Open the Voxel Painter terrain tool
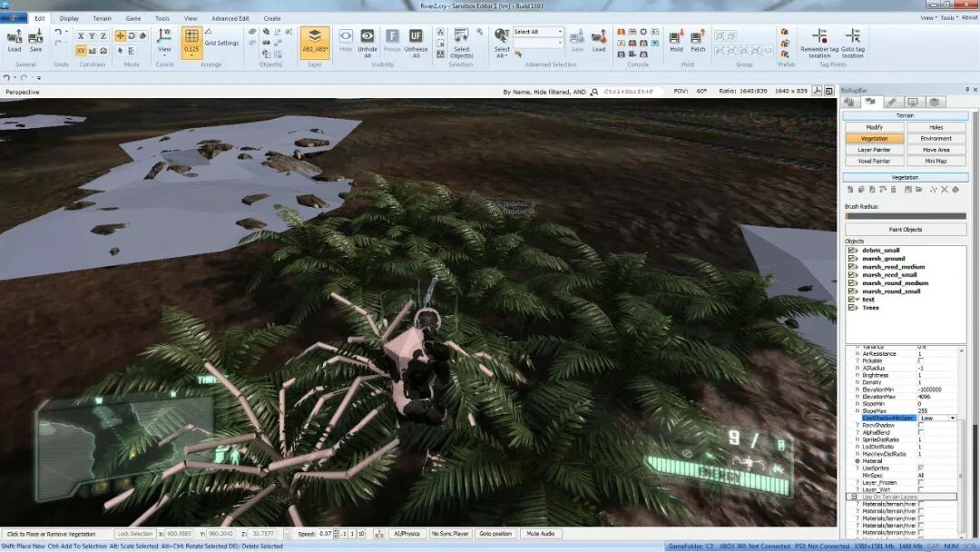Screen dimensions: 980x552 tap(874, 162)
